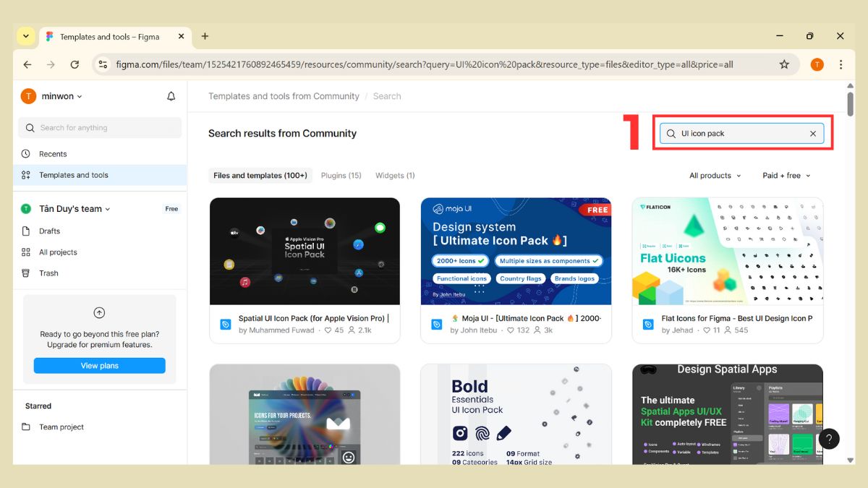This screenshot has width=868, height=488.
Task: Open the Spatial UI Icon Pack thumbnail
Action: [305, 252]
